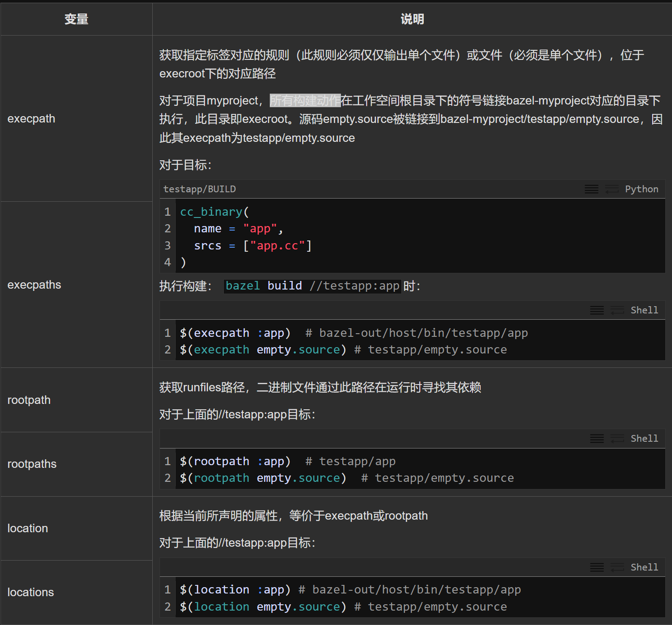Click code line cc_binary(
This screenshot has width=672, height=625.
(x=214, y=212)
